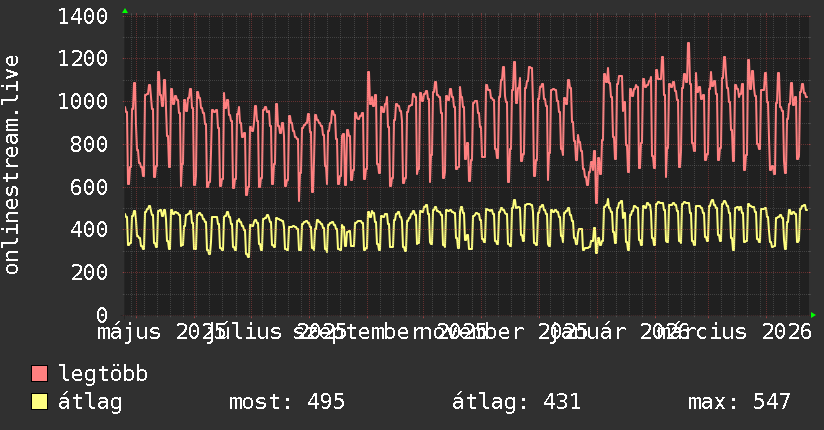The height and width of the screenshot is (430, 824).
Task: Click the 800 y-axis label
Action: point(89,144)
